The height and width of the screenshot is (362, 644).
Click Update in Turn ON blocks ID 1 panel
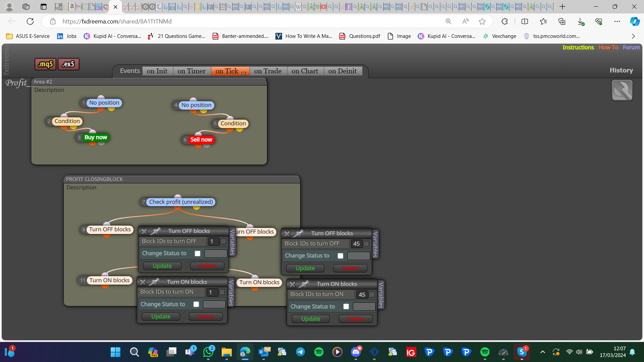pyautogui.click(x=161, y=317)
